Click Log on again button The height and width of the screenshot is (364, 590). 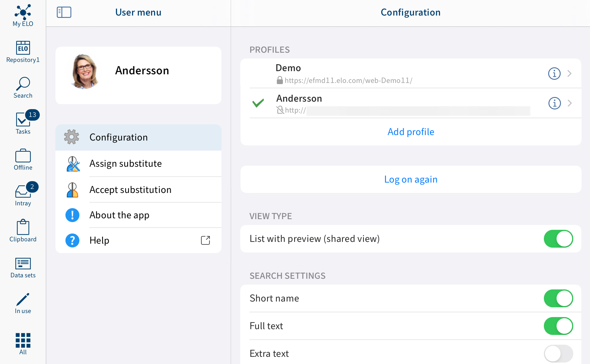click(410, 179)
